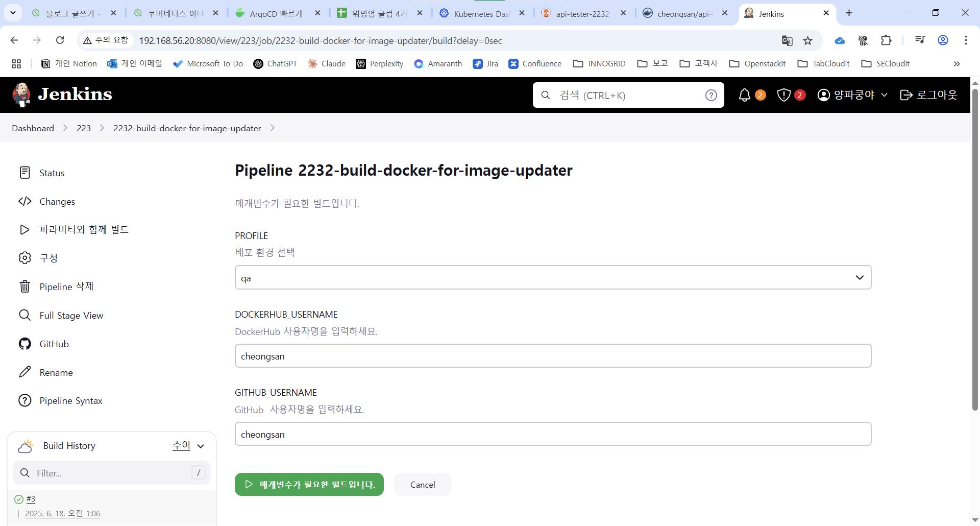Open the 양파쿵야 user menu
Screen dimensions: 980x526
point(852,95)
